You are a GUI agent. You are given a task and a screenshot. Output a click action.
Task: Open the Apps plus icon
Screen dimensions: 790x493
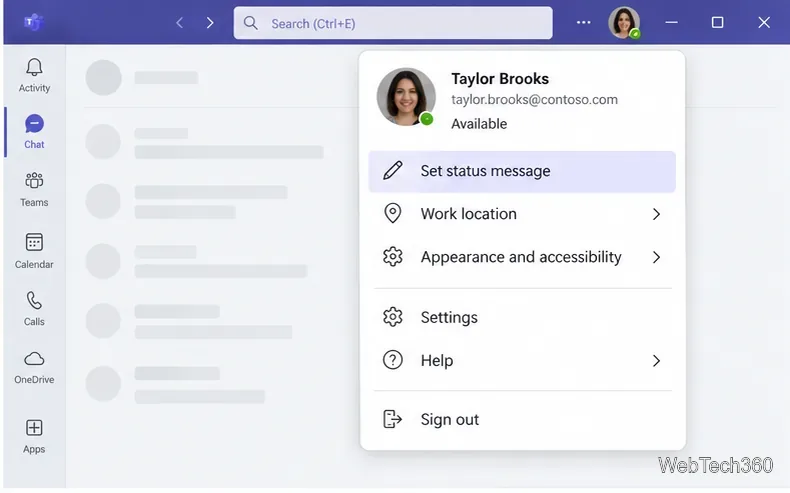click(34, 428)
